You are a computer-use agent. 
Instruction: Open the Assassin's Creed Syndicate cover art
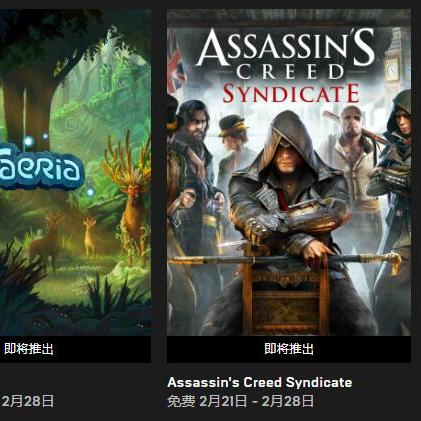click(x=289, y=172)
